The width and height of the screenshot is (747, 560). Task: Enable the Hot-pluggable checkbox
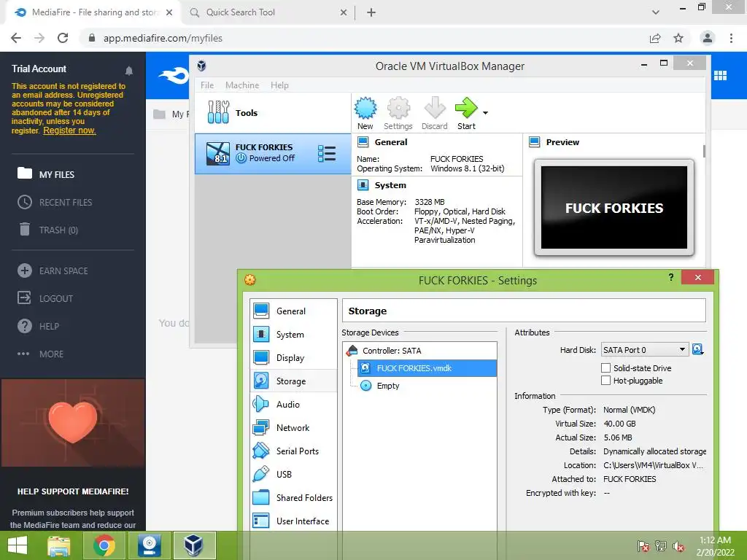click(x=606, y=380)
